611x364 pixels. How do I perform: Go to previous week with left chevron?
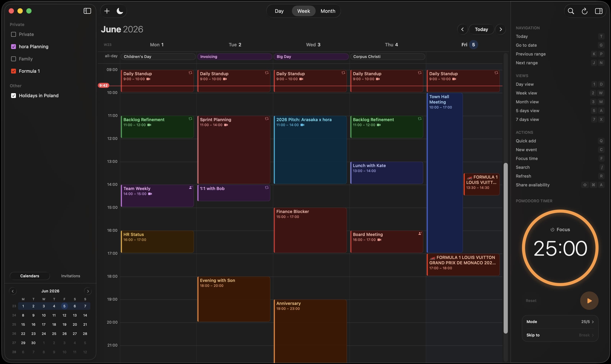[x=462, y=29]
